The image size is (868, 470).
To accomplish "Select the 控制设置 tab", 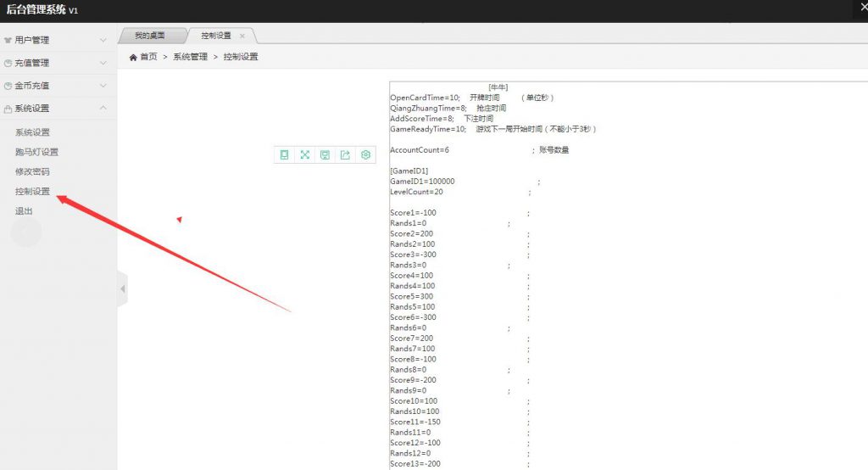I will tap(215, 36).
